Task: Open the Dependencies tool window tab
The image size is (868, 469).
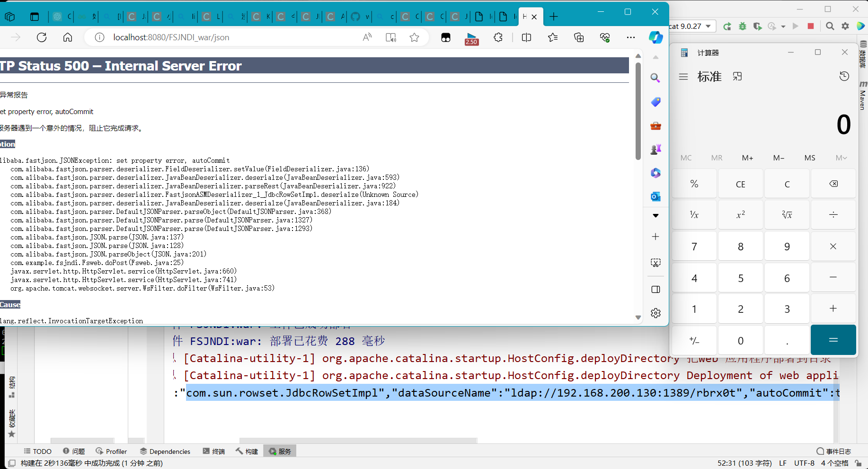Action: point(165,451)
